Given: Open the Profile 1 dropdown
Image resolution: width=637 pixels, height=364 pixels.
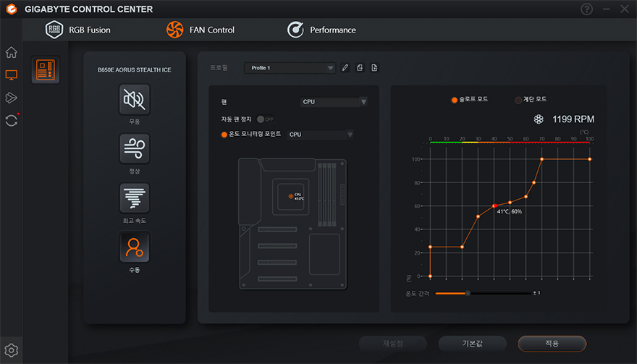Looking at the screenshot, I should pyautogui.click(x=290, y=68).
